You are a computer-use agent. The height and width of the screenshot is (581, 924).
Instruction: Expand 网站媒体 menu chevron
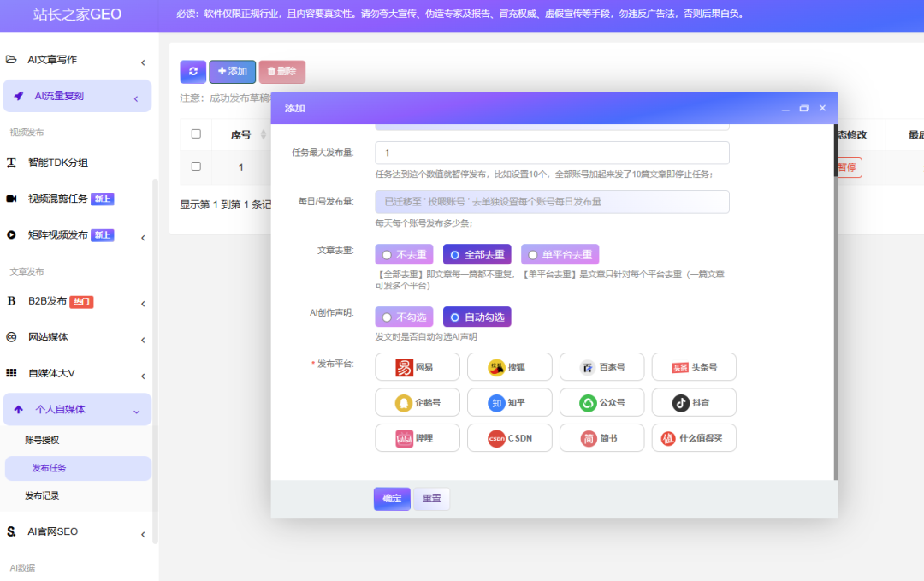click(x=143, y=340)
